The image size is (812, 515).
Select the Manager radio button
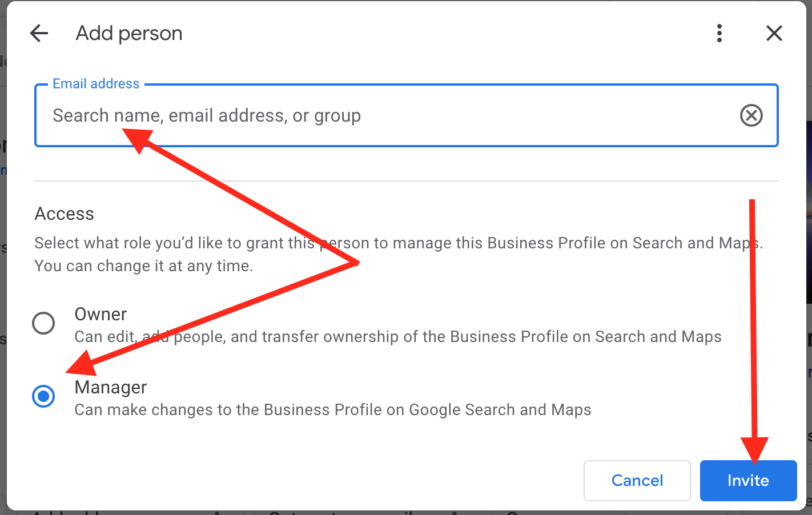[43, 396]
